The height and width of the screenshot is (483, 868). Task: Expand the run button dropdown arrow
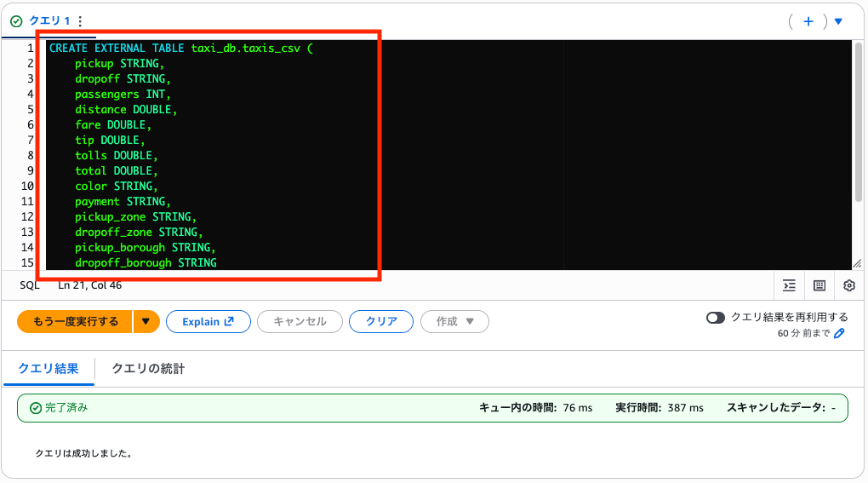pos(146,322)
